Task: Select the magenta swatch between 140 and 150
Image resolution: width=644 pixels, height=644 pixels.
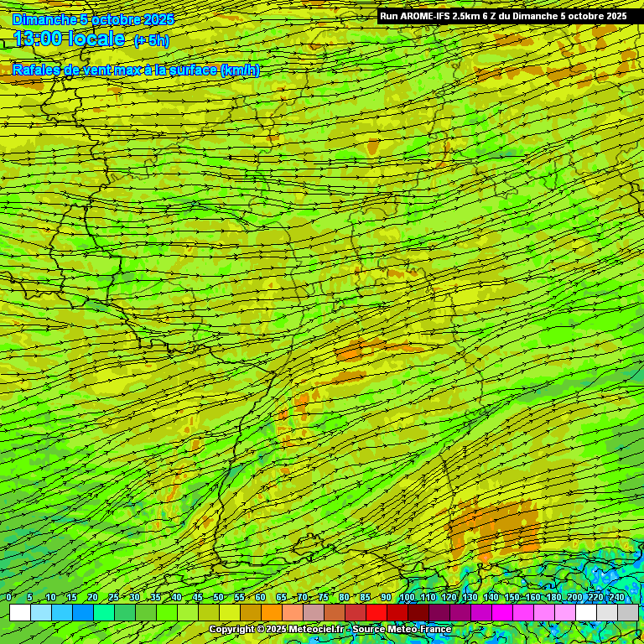Action: coord(501,613)
